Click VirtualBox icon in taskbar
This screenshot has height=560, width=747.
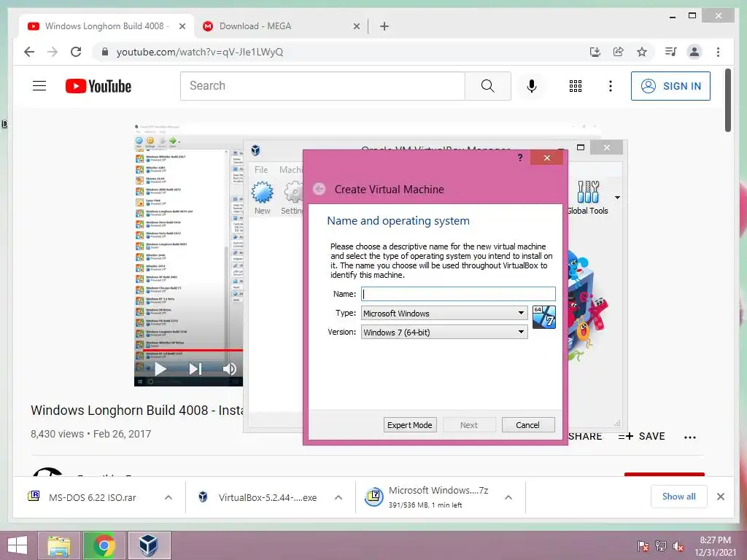click(149, 545)
